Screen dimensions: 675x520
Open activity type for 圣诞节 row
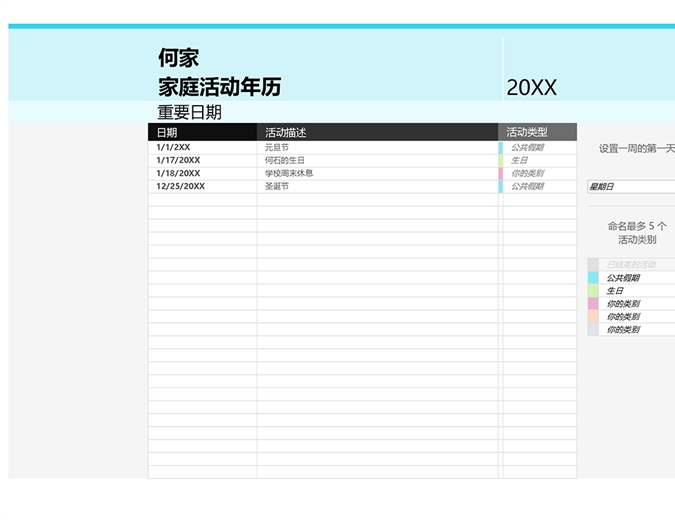click(x=540, y=186)
